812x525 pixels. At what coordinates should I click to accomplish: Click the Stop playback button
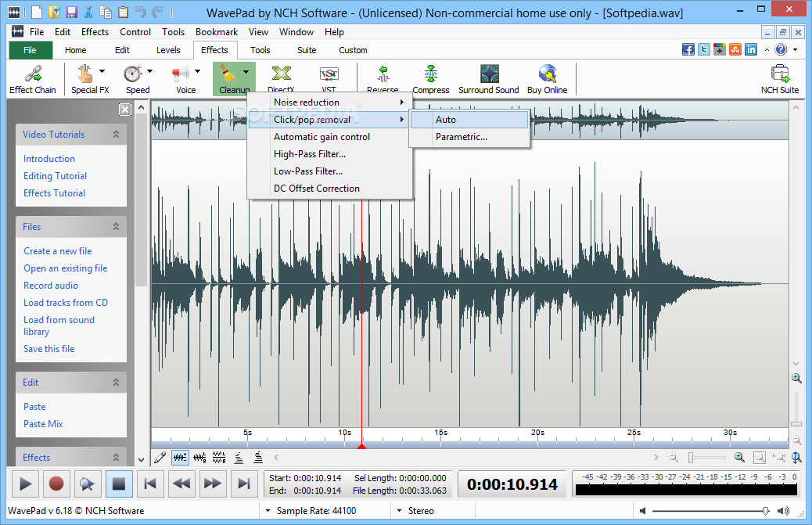[x=119, y=484]
